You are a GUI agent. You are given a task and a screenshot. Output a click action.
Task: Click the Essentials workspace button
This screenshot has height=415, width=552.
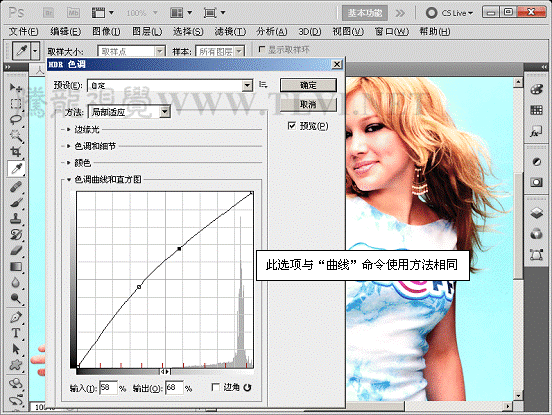365,13
